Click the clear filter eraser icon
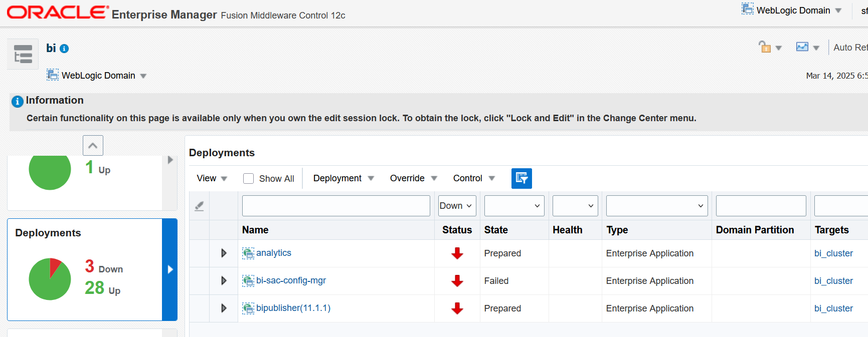Screen dimensions: 868x337 tap(199, 206)
